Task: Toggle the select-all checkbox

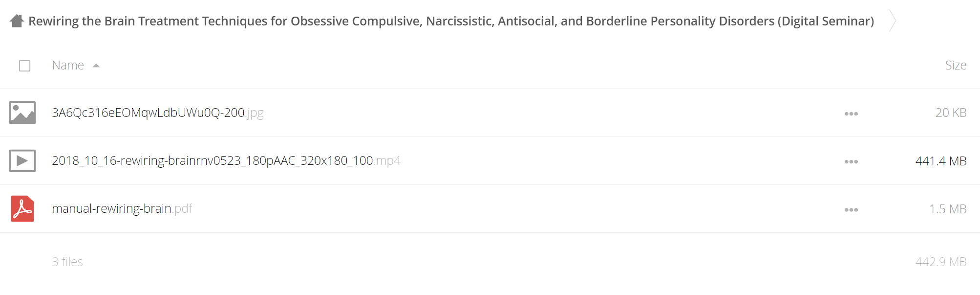Action: pyautogui.click(x=24, y=66)
